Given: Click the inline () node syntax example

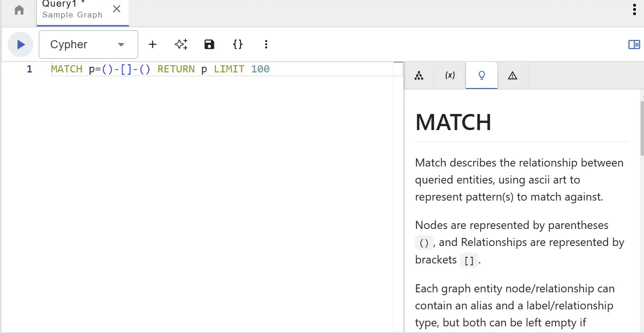Looking at the screenshot, I should click(x=423, y=242).
